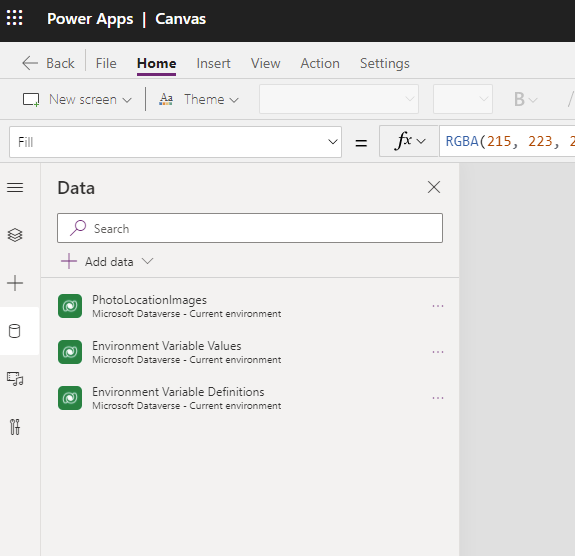Image resolution: width=575 pixels, height=556 pixels.
Task: Click the Power Apps title text
Action: (90, 19)
